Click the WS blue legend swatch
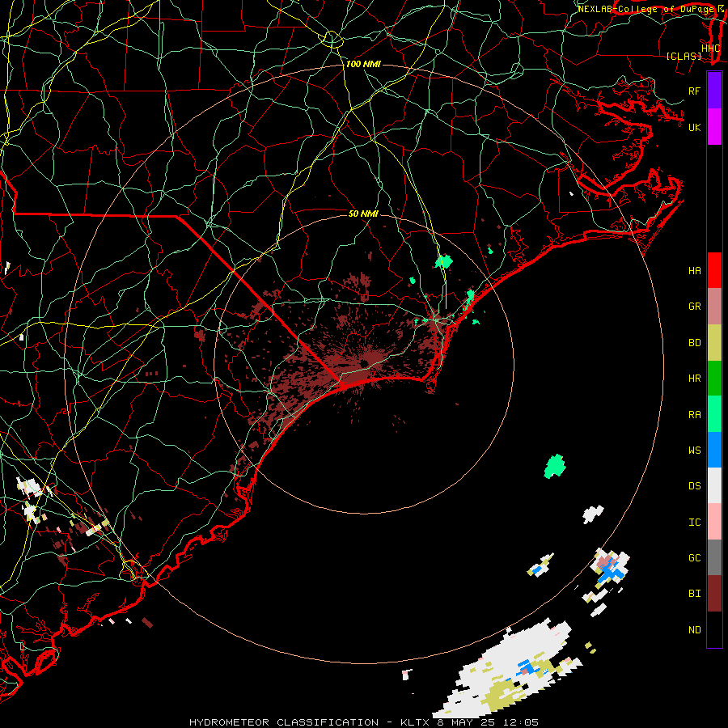Image resolution: width=728 pixels, height=728 pixels. click(714, 450)
